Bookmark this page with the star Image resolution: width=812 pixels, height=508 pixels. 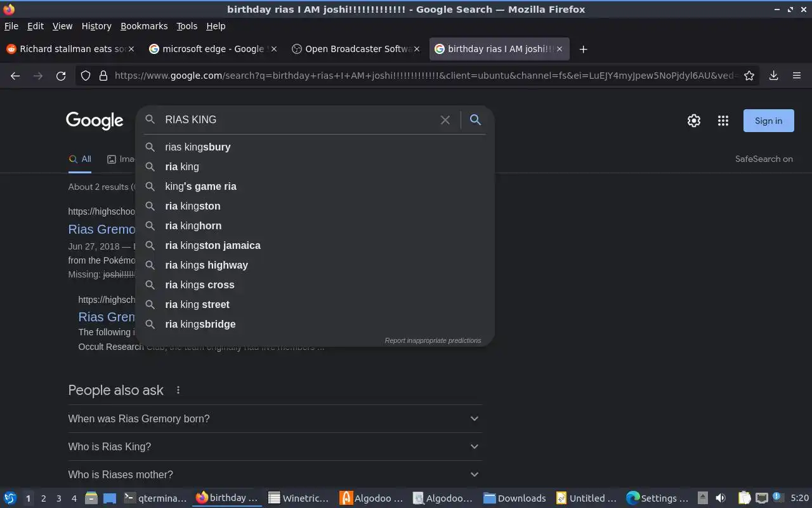coord(749,76)
